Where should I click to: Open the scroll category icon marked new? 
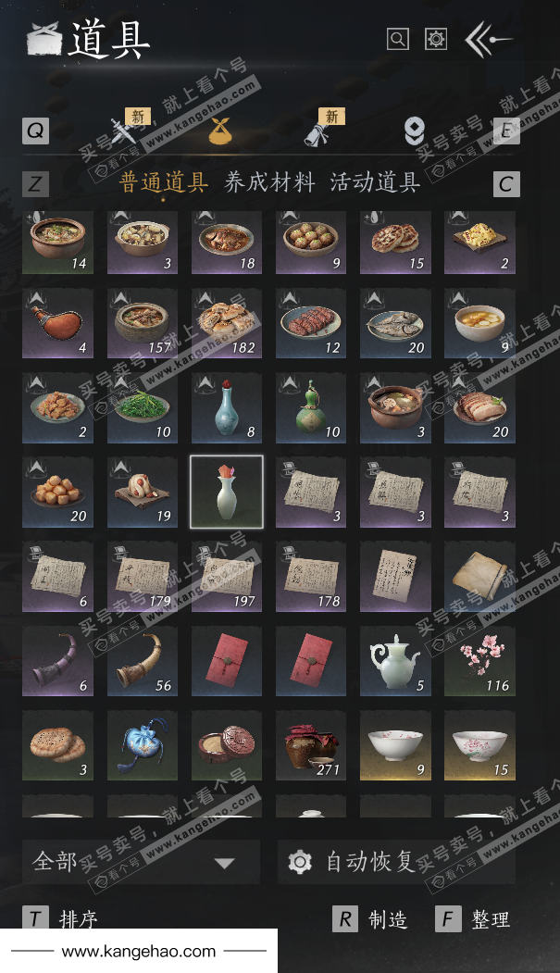click(x=318, y=131)
